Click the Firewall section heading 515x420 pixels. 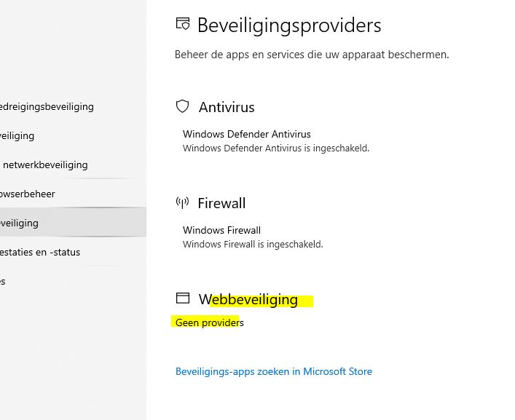(221, 203)
